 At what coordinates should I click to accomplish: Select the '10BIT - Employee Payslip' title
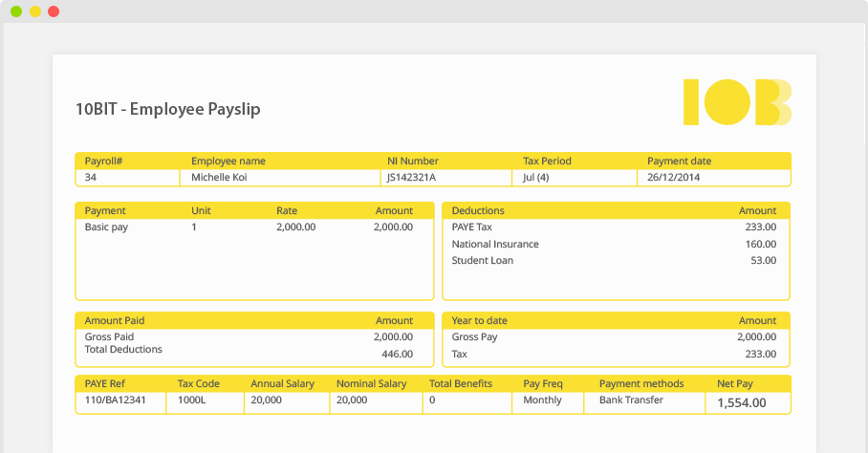(167, 109)
